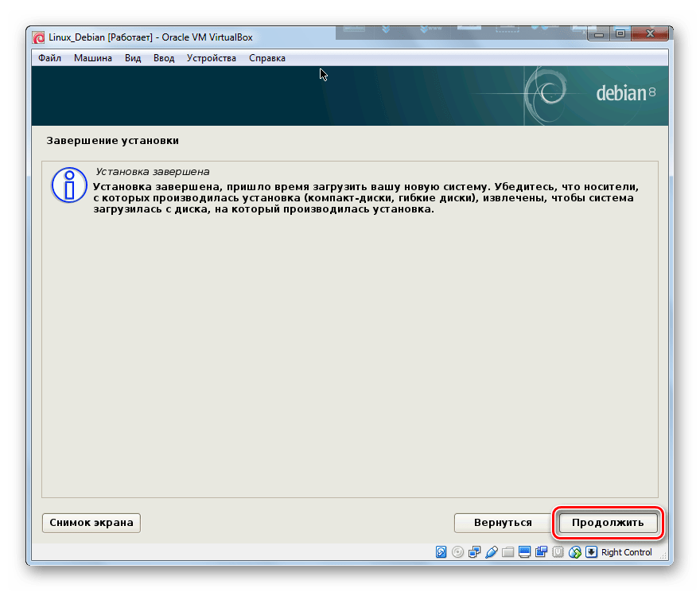This screenshot has width=700, height=592.
Task: Click the CPU virtualization status icon
Action: click(x=558, y=552)
